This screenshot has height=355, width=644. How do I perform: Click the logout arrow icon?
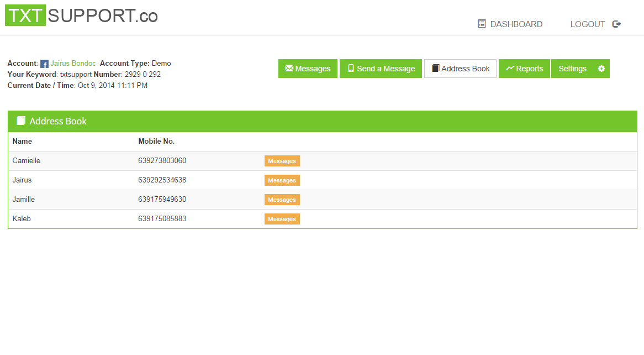click(617, 24)
